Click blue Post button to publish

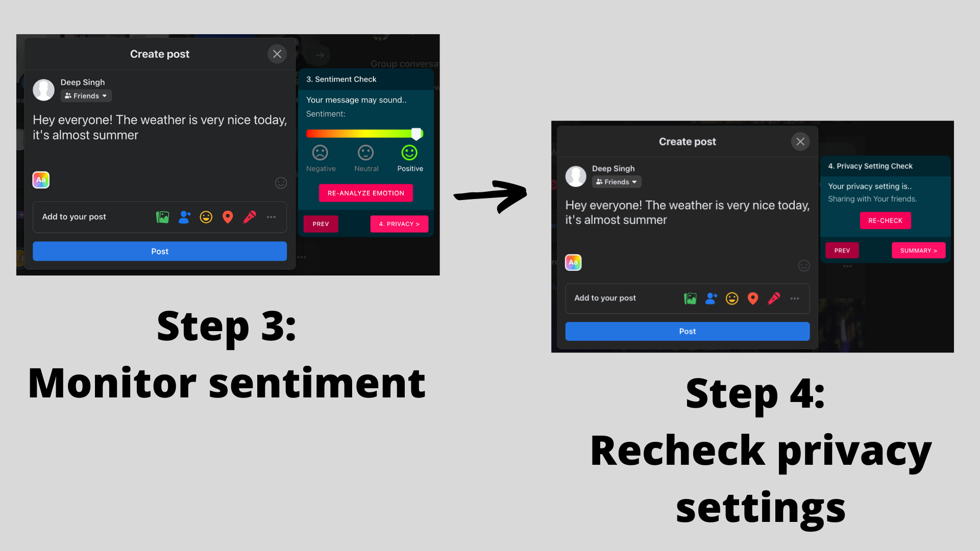tap(687, 330)
